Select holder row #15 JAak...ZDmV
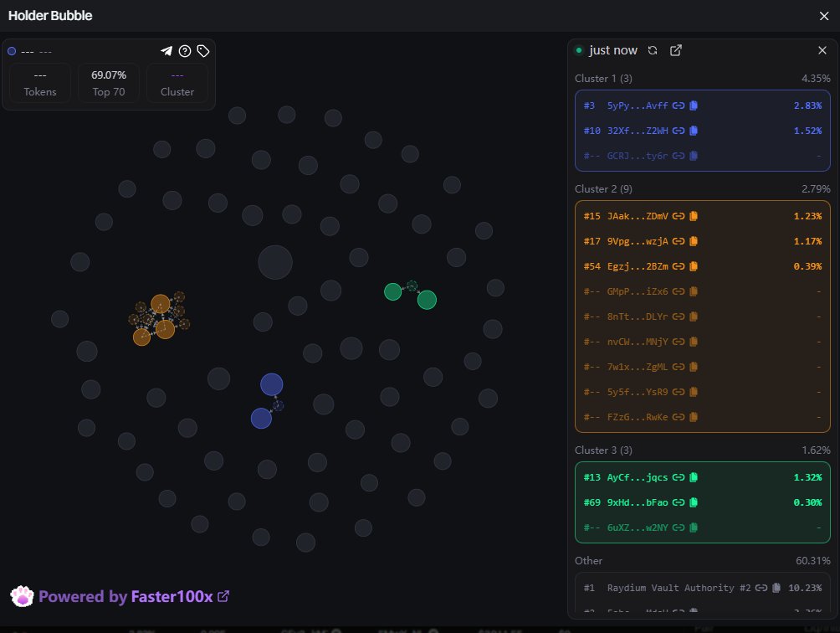The width and height of the screenshot is (840, 633). (x=702, y=216)
